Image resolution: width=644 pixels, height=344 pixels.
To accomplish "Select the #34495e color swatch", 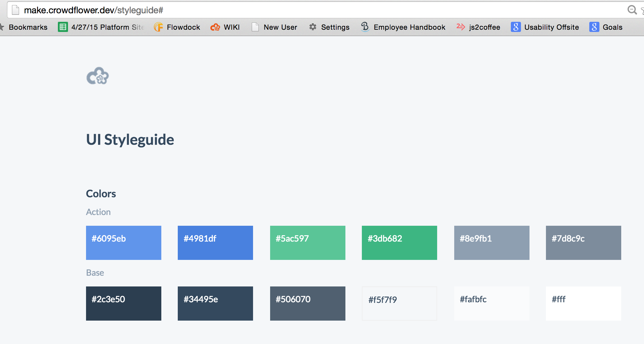I will 215,304.
